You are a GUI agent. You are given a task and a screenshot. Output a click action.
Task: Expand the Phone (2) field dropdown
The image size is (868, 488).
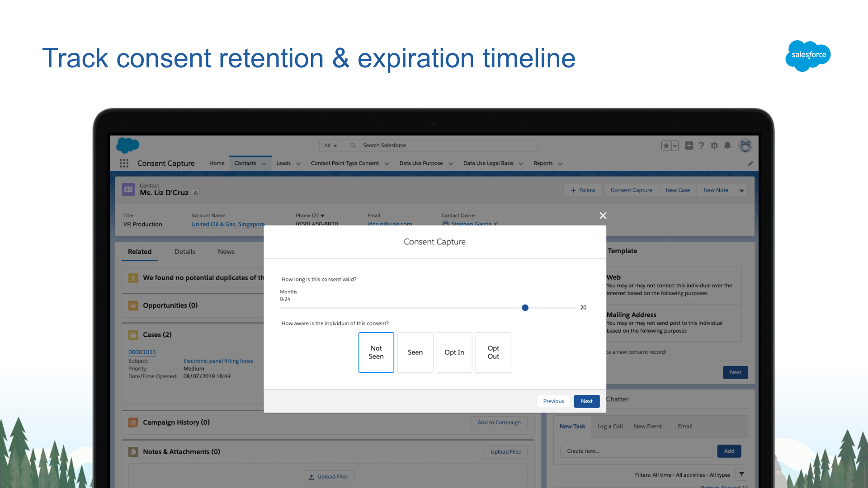[x=322, y=216]
